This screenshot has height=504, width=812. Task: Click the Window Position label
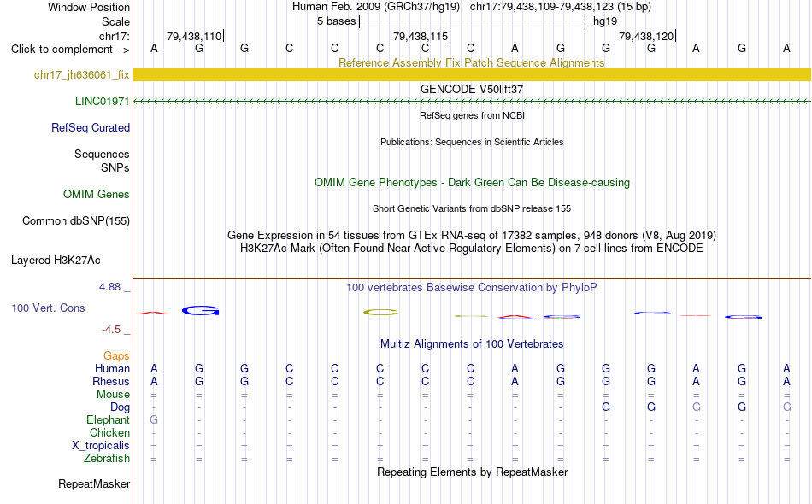89,7
